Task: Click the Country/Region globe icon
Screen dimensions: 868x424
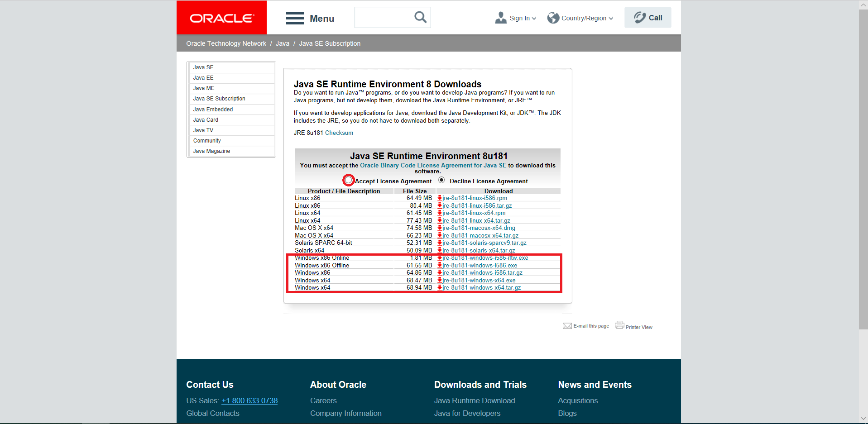Action: click(553, 17)
